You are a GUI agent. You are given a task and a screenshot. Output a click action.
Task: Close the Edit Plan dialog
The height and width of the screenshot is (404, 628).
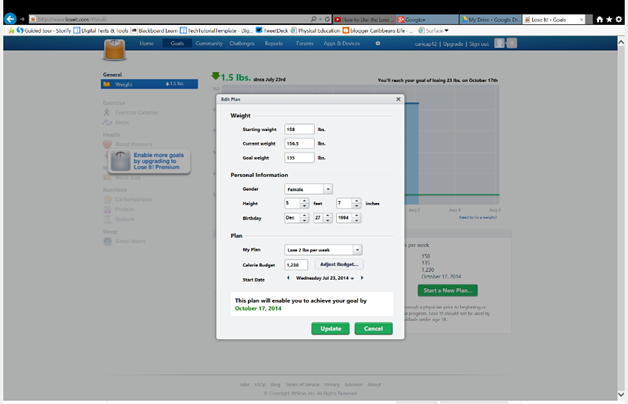[398, 99]
